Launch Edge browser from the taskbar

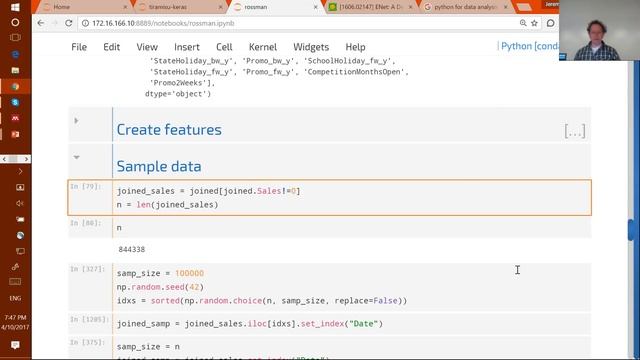click(15, 54)
